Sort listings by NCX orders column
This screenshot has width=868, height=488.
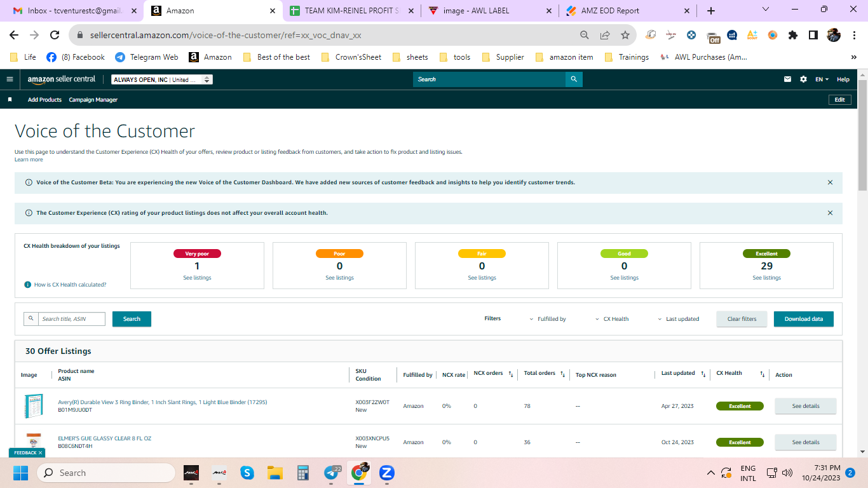(x=511, y=374)
